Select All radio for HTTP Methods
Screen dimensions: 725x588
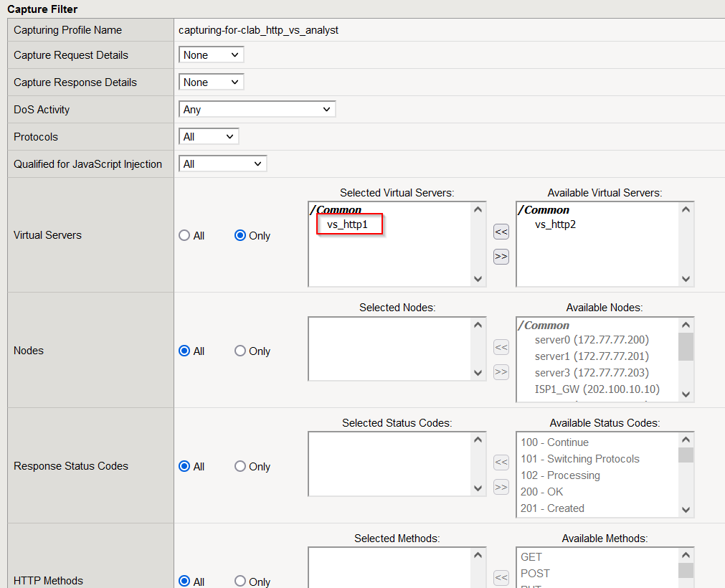[184, 581]
